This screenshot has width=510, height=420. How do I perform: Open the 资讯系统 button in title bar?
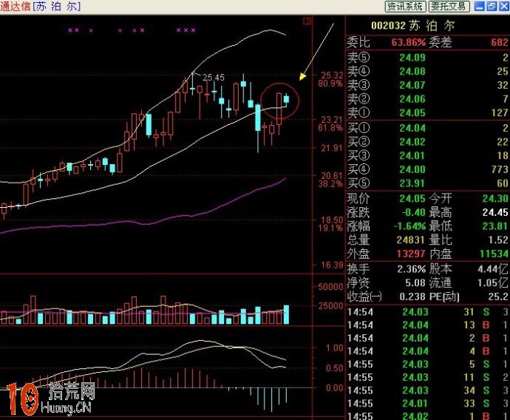[406, 7]
